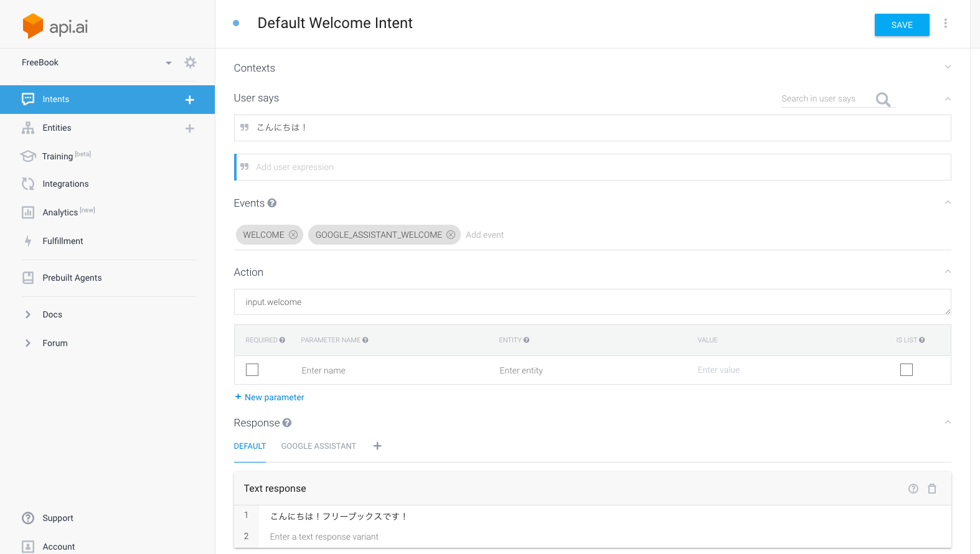This screenshot has height=554, width=980.
Task: Open Entities in the sidebar
Action: [x=57, y=128]
